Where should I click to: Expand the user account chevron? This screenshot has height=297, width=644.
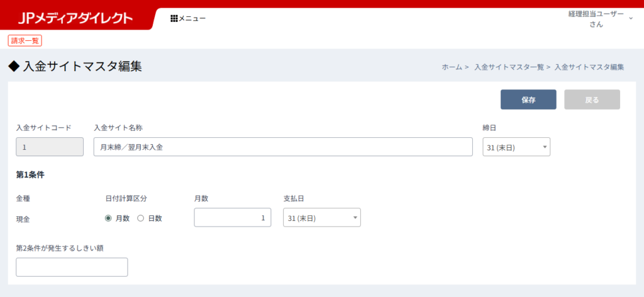(631, 19)
